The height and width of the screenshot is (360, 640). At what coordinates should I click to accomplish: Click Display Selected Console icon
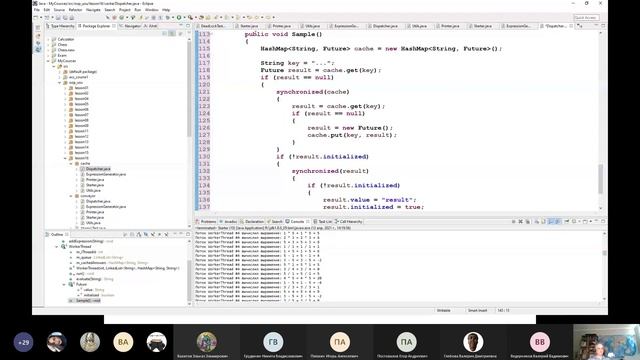tap(574, 221)
